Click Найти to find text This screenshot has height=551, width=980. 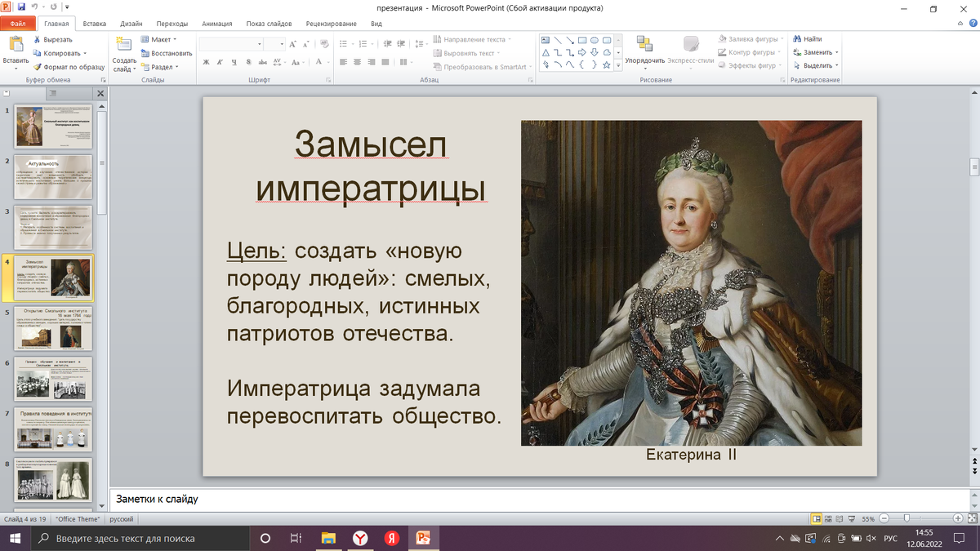pyautogui.click(x=806, y=39)
